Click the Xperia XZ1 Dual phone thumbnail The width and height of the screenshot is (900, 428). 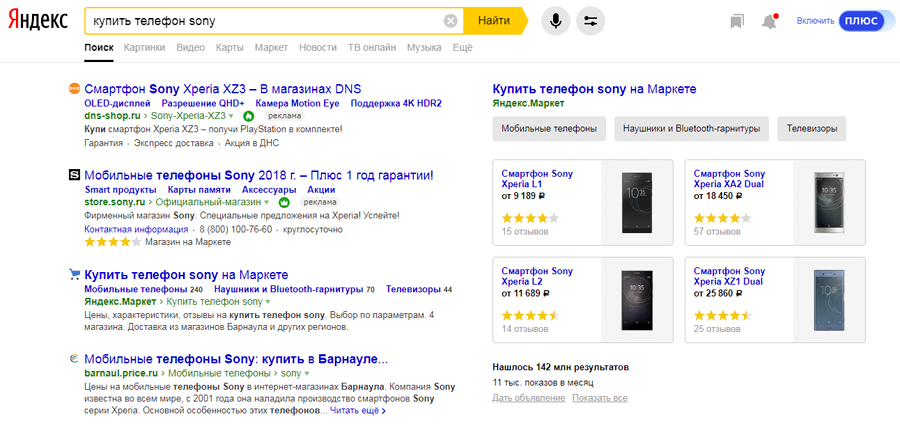pos(829,300)
